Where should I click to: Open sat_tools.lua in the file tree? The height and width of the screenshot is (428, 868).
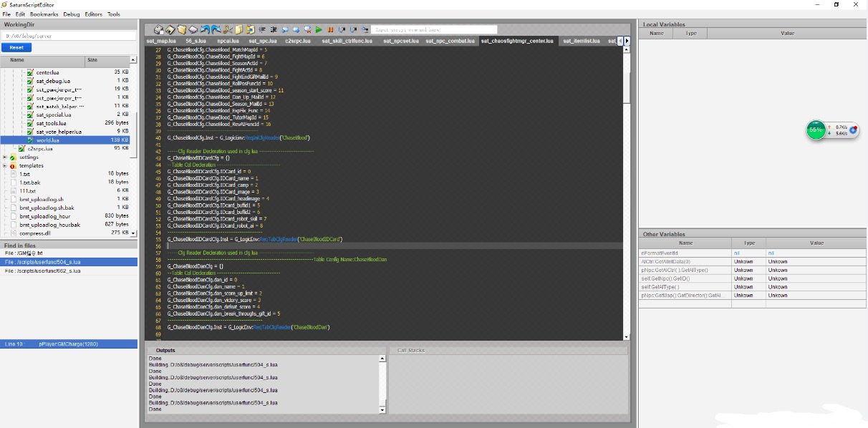[51, 123]
